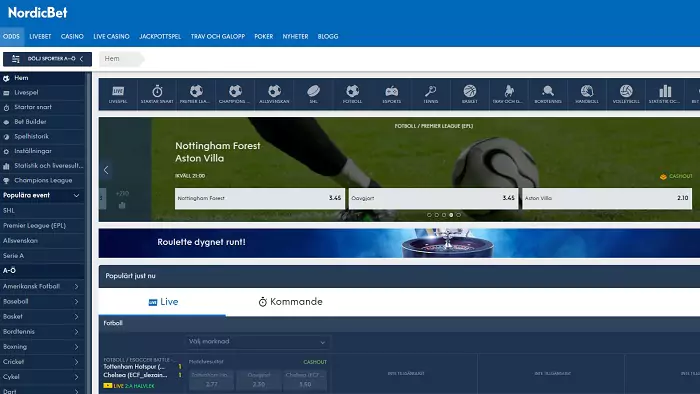
Task: Open JACKPOTTSPEL in top menu
Action: [160, 37]
